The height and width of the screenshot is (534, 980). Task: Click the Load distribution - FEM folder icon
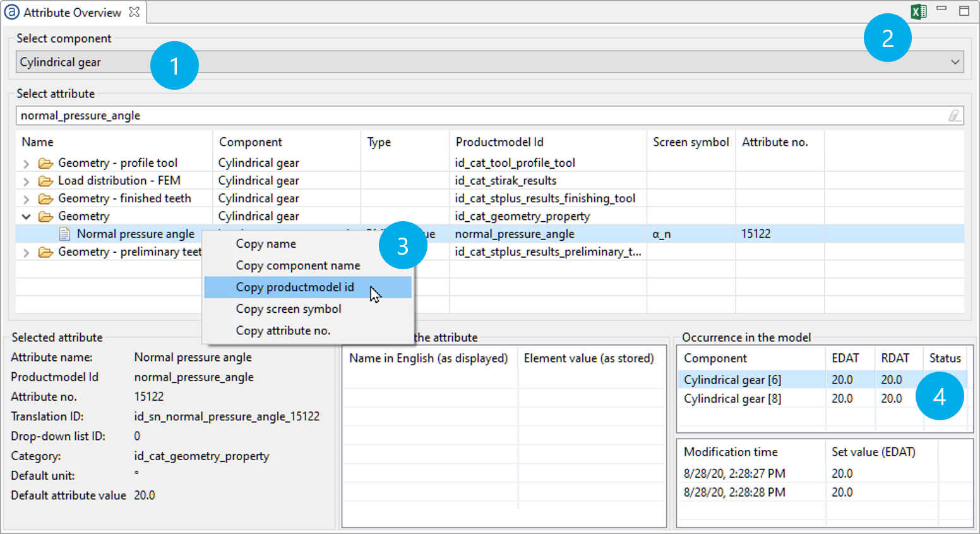(45, 181)
